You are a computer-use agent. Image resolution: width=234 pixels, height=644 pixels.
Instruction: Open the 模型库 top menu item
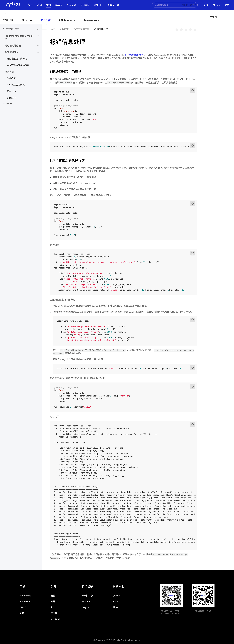59,5
